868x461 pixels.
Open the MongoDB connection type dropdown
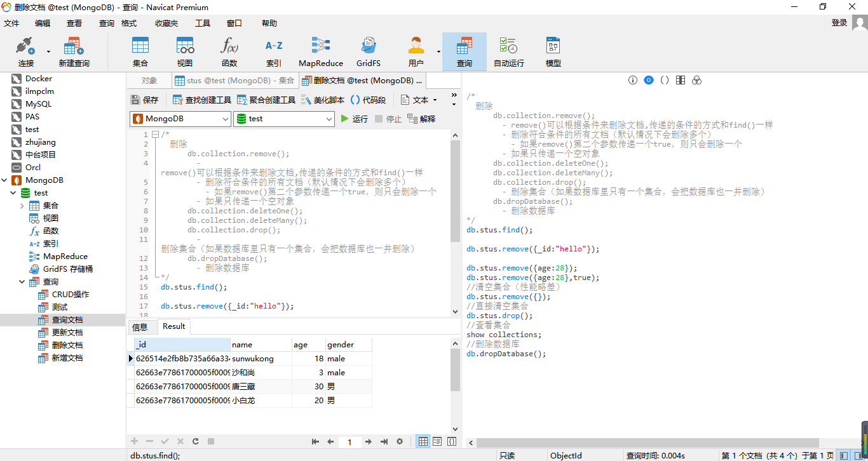[180, 119]
